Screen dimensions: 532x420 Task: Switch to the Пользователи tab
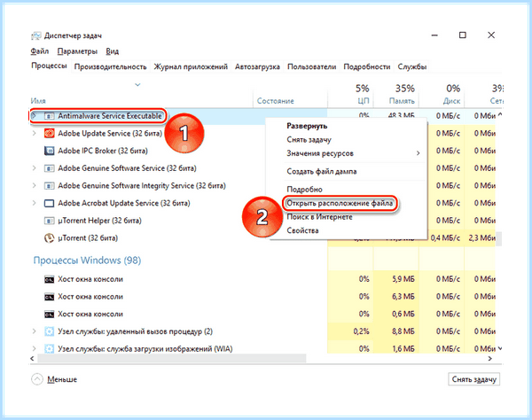pos(311,66)
